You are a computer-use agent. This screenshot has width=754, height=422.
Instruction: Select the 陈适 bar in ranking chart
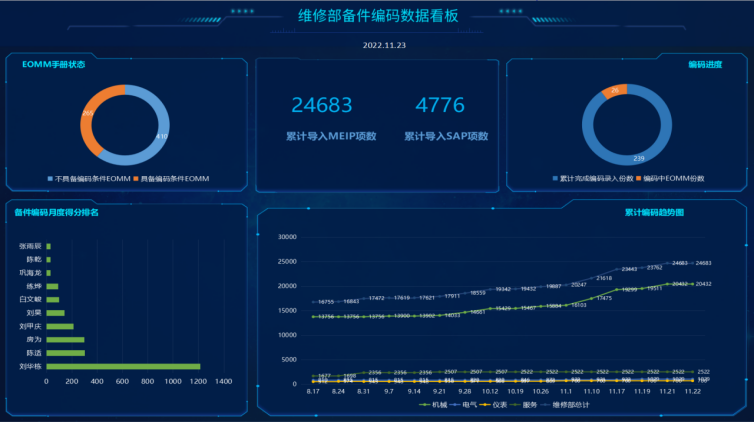pos(66,353)
